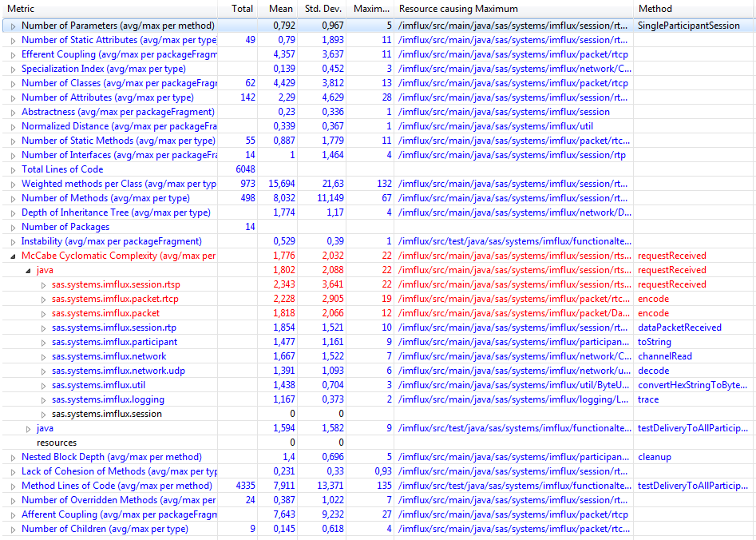The height and width of the screenshot is (540, 756).
Task: Expand sas.systems.imflux.network.udp package
Action: [43, 371]
